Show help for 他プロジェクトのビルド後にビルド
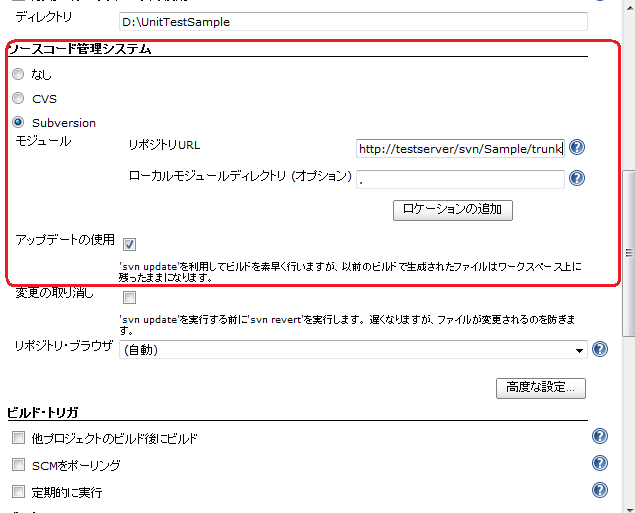635x513 pixels. 600,436
